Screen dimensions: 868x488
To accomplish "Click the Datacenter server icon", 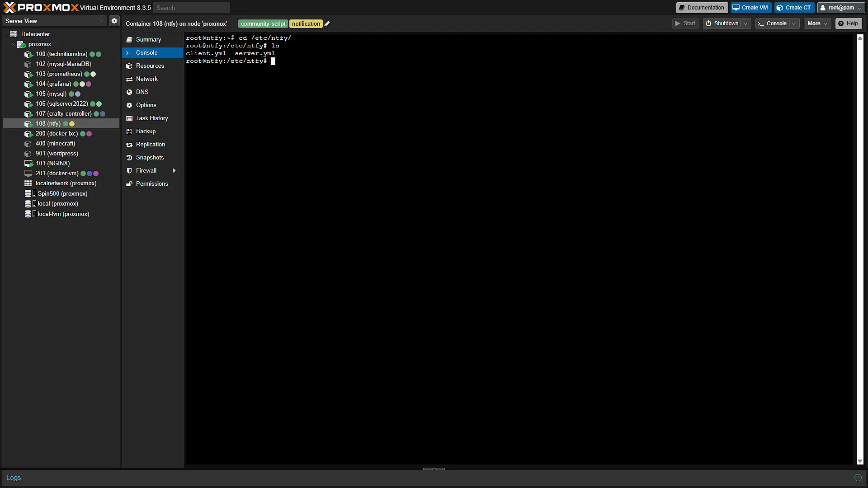I will [x=14, y=34].
